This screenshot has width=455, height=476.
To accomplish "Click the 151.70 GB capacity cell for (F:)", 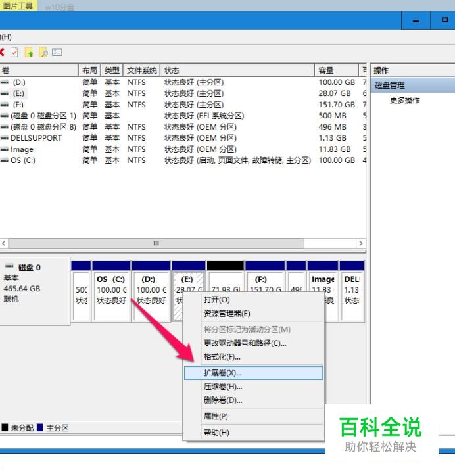I will (x=337, y=105).
